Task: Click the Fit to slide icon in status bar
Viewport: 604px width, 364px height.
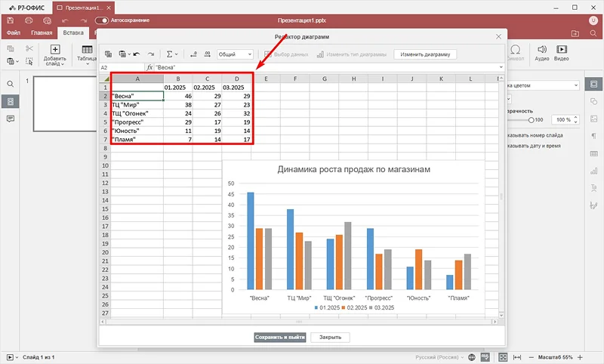Action: point(503,357)
